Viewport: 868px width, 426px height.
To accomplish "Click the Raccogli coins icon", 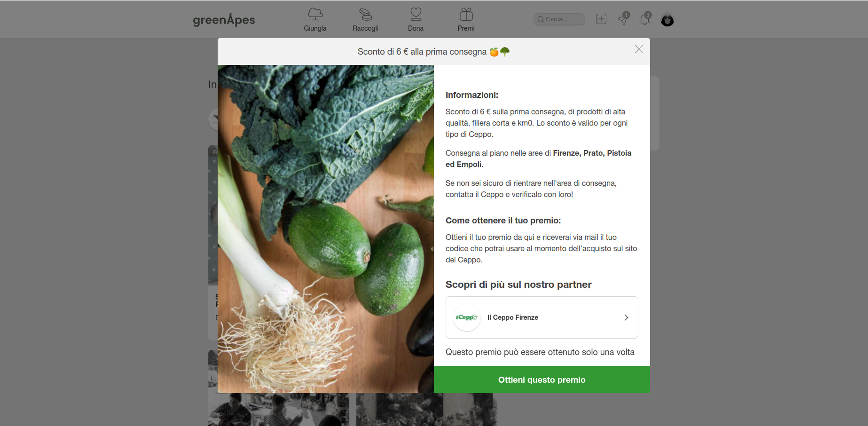I will tap(366, 14).
